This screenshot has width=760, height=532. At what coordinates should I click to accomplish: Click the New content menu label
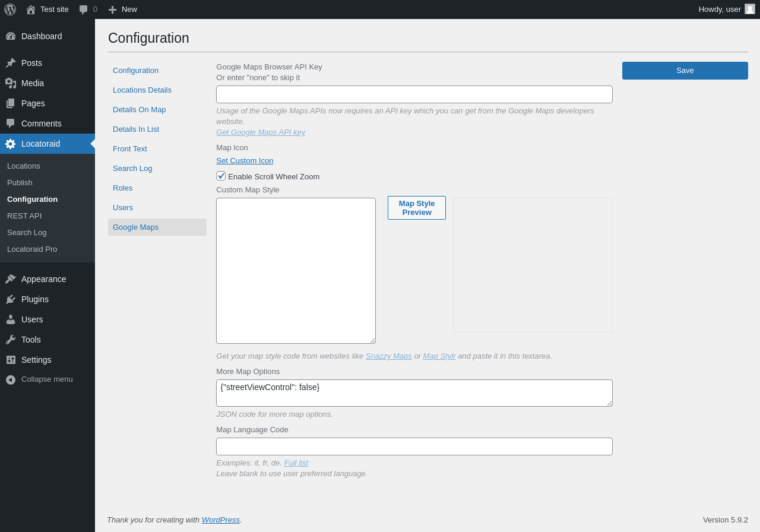coord(129,9)
